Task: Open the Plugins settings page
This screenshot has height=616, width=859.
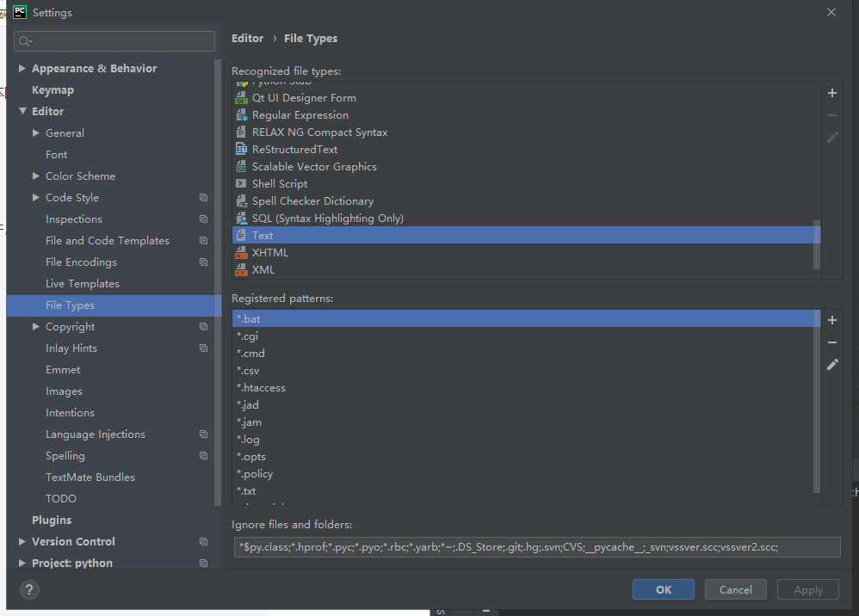Action: coord(52,521)
